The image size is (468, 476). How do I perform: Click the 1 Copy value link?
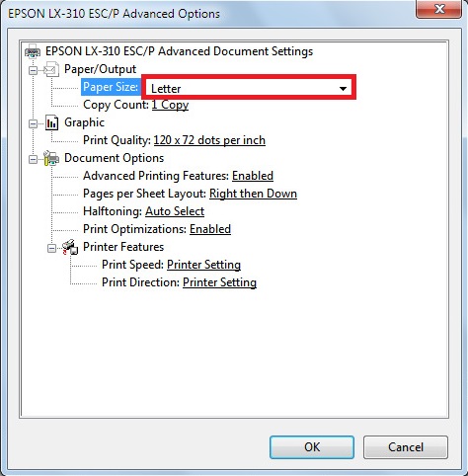pyautogui.click(x=170, y=105)
